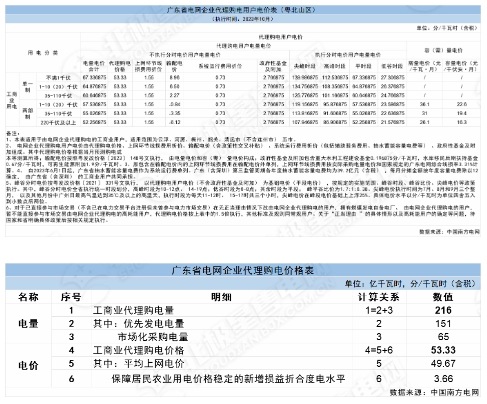Click 计算关系 cell of 平均上网电价 row
Image resolution: width=487 pixels, height=404 pixels.
tap(379, 364)
